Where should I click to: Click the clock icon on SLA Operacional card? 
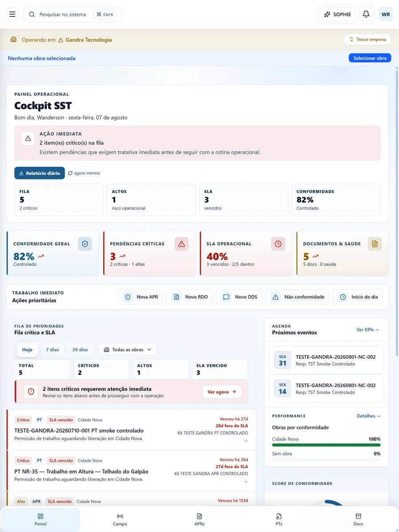point(278,244)
